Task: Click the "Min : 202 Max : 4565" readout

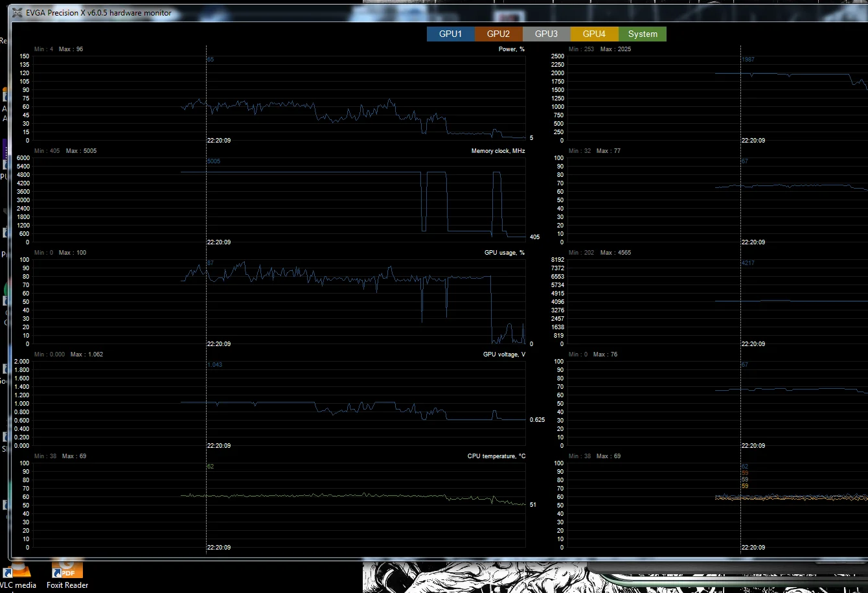Action: [600, 253]
